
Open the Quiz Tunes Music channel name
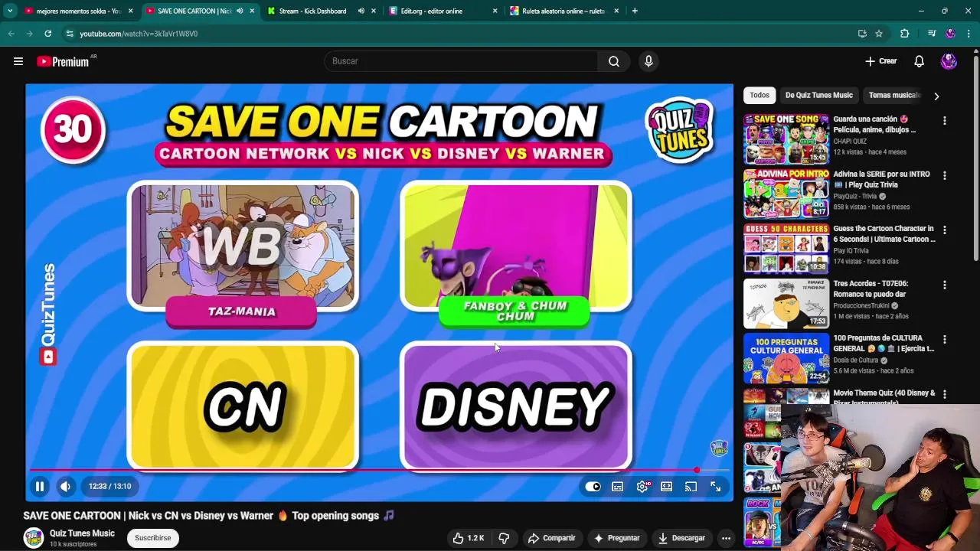(x=82, y=533)
